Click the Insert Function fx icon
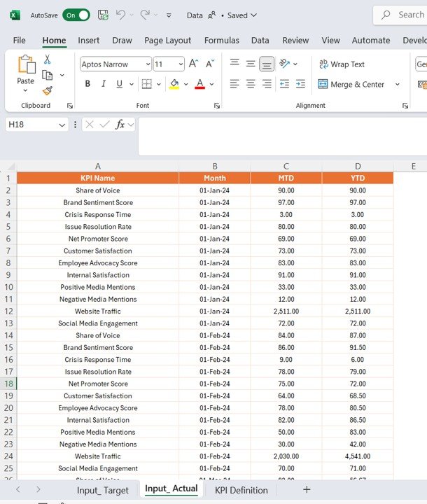 (x=121, y=125)
